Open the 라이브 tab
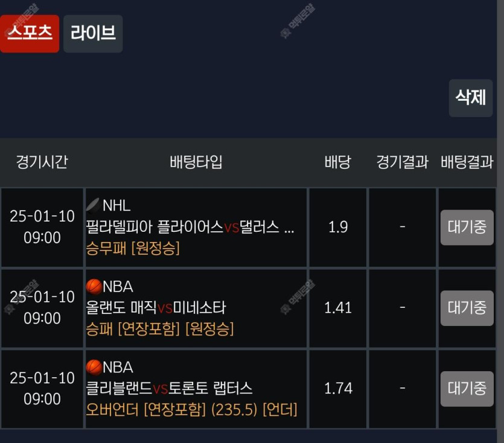504x443 pixels. (93, 33)
